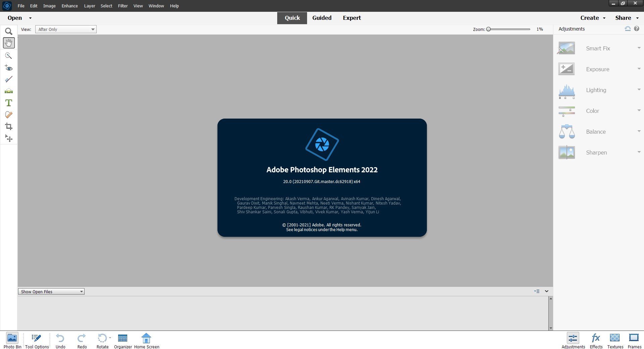Toggle the Photo Bin panel
The image size is (644, 349).
click(12, 341)
